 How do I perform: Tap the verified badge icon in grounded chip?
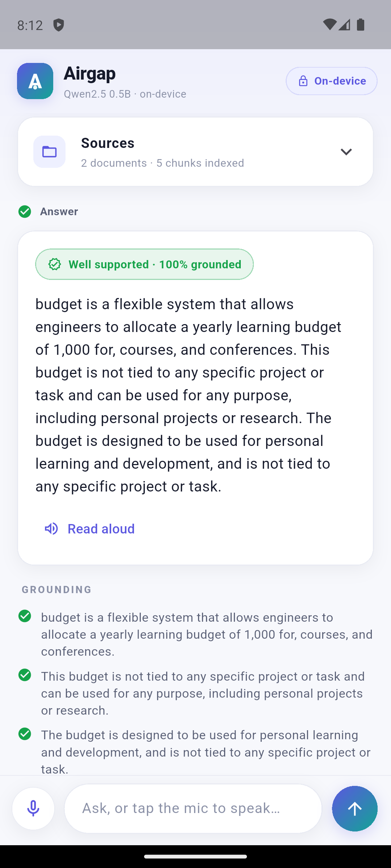click(x=55, y=264)
